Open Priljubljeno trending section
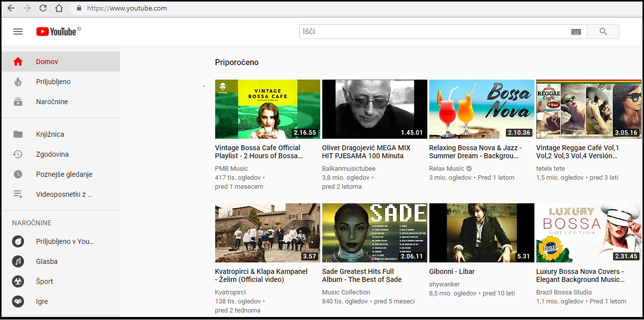This screenshot has width=644, height=320. tap(61, 82)
